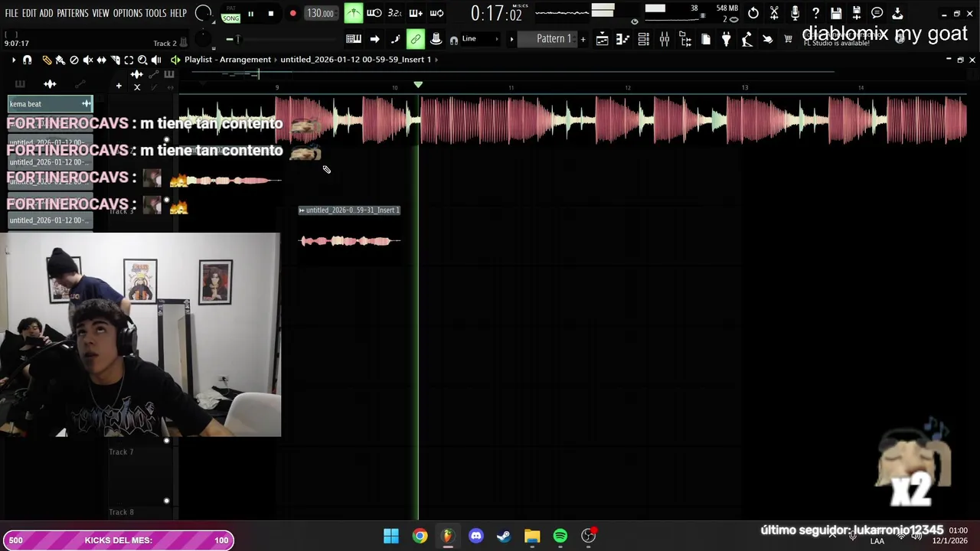Open the untitled_2026-0..59-31_Insert 1 clip menu
This screenshot has width=980, height=551.
coord(302,210)
